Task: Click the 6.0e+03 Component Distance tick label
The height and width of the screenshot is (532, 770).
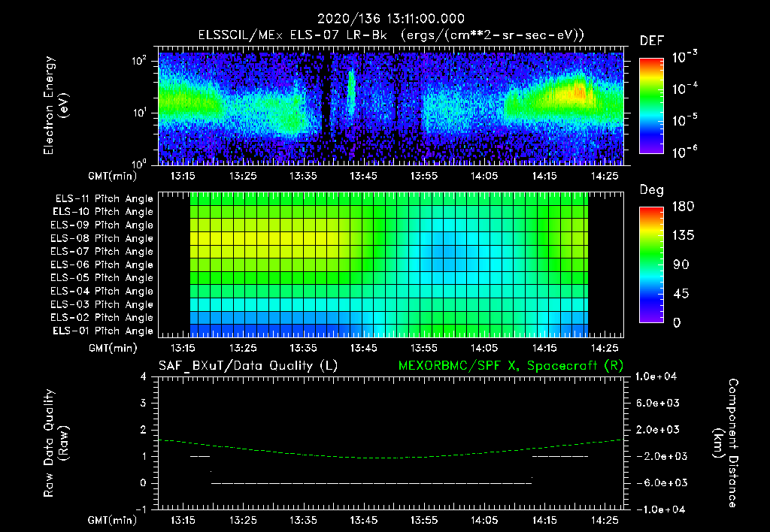Action: point(657,403)
